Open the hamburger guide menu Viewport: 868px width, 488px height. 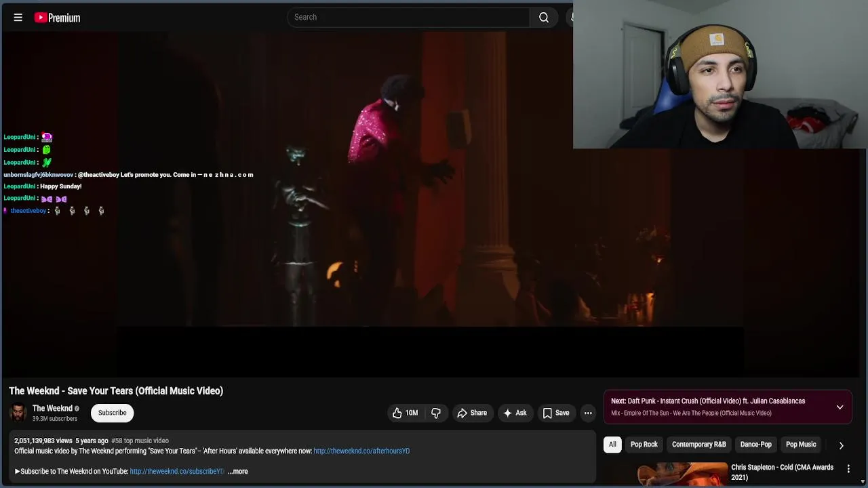pos(18,18)
